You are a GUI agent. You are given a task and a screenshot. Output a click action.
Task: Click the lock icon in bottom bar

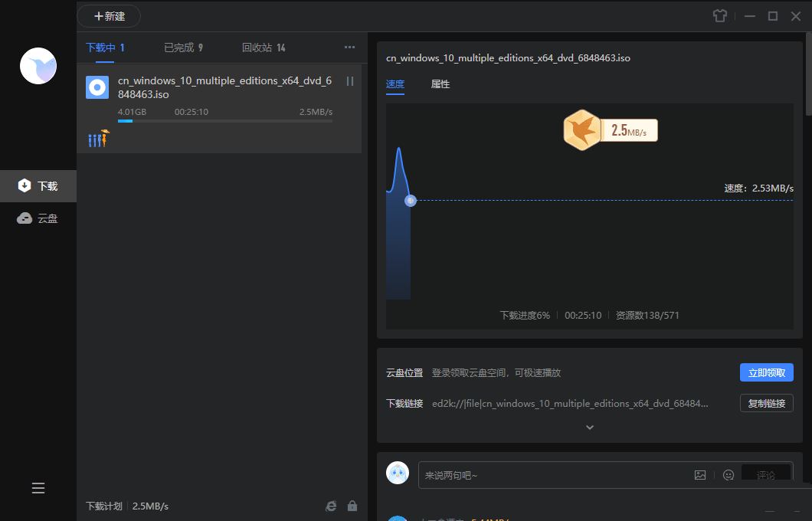352,506
